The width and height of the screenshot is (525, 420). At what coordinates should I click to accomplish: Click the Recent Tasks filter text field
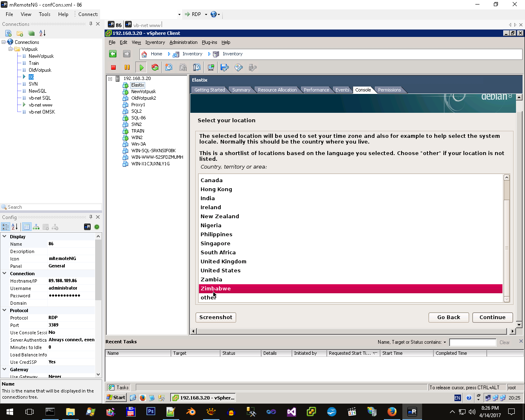[472, 342]
